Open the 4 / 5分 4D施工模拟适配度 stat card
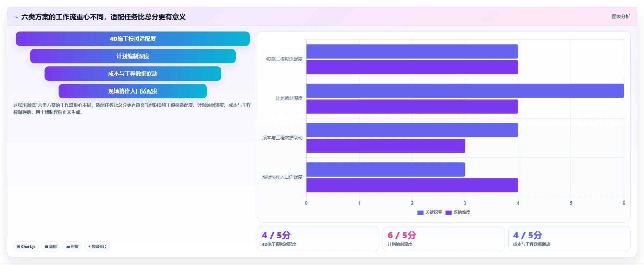Image resolution: width=644 pixels, height=265 pixels. pos(318,239)
